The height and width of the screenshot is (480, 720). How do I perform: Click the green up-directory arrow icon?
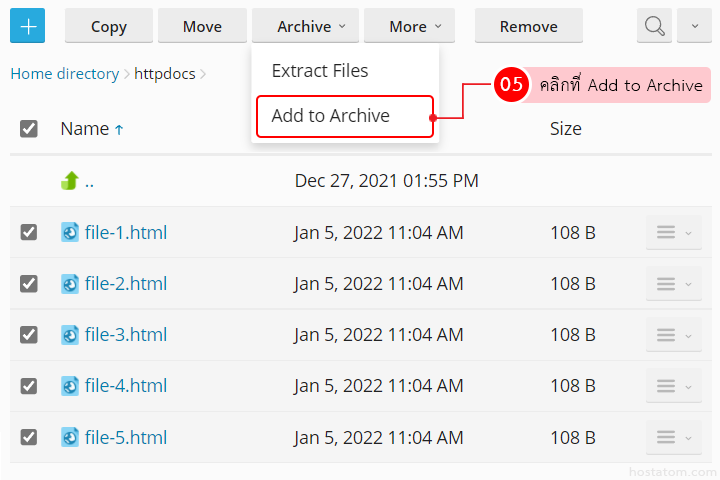click(x=70, y=181)
